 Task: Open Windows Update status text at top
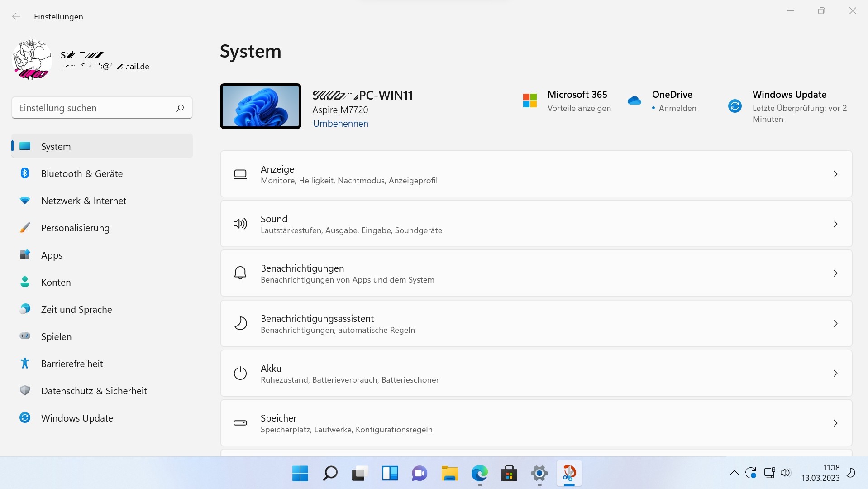[x=800, y=114]
